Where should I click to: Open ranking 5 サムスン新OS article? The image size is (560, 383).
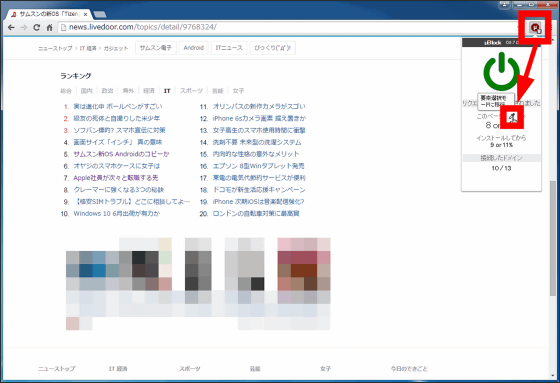click(x=121, y=154)
